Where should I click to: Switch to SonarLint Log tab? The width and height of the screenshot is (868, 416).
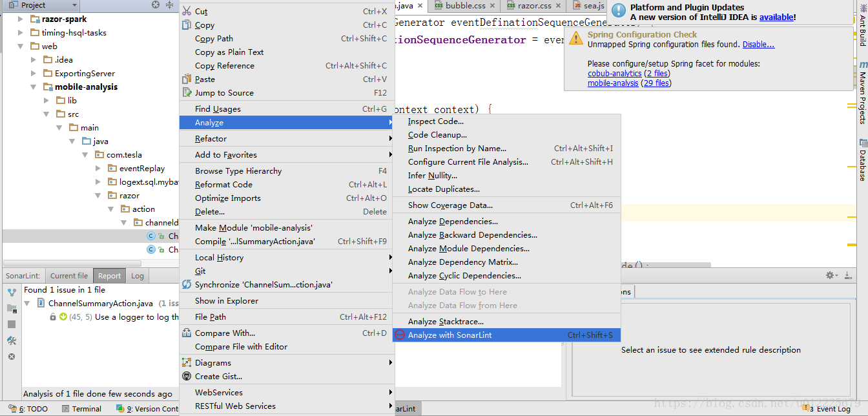coord(138,275)
